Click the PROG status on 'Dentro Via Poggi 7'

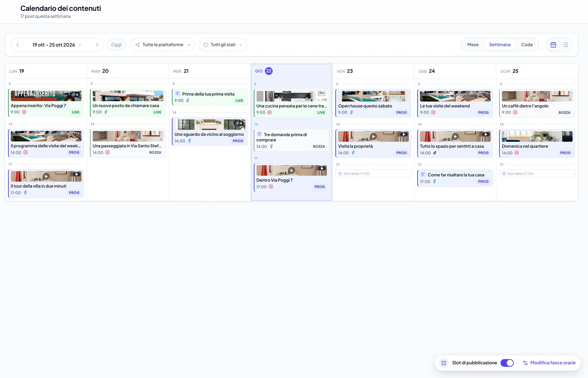320,187
